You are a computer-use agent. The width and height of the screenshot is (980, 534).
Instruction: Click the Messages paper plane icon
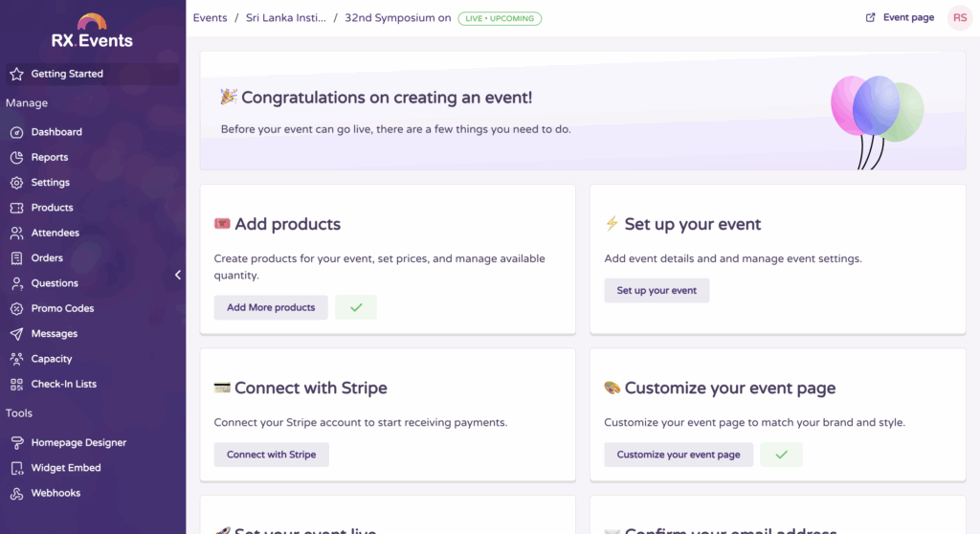pos(16,334)
